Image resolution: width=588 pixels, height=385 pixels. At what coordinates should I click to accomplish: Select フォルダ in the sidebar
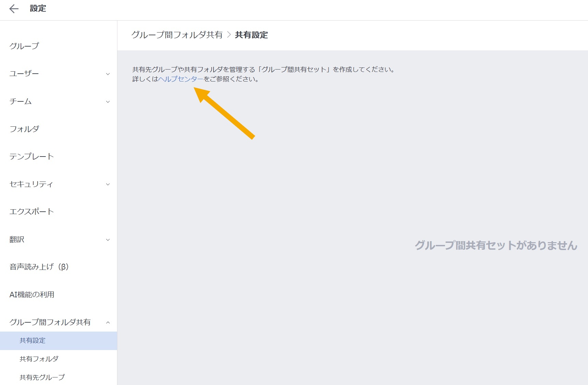pos(24,129)
